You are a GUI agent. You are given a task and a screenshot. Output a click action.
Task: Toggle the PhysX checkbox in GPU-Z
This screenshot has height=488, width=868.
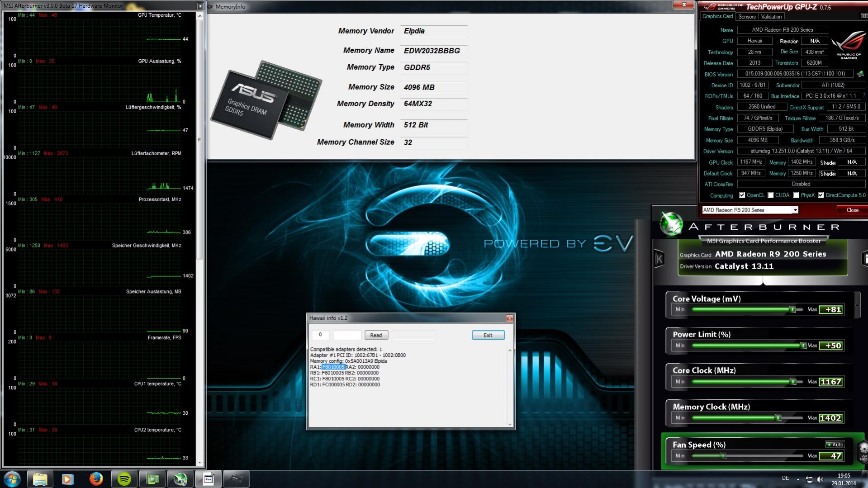point(796,195)
